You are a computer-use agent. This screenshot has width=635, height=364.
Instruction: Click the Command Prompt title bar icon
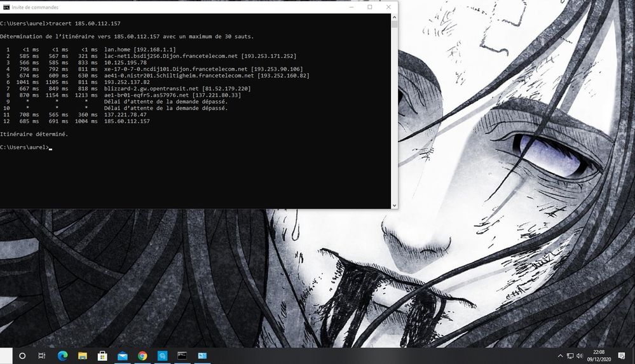click(x=6, y=7)
